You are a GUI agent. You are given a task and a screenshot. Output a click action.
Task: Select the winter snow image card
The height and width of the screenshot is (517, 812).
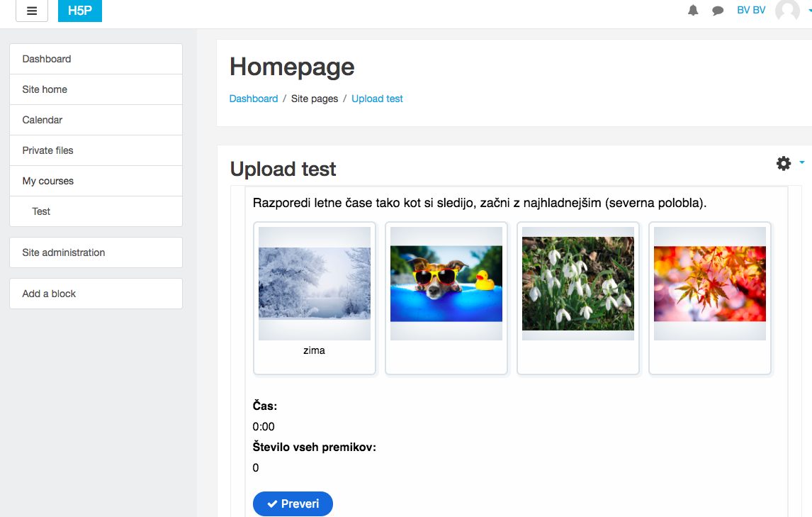pos(315,298)
